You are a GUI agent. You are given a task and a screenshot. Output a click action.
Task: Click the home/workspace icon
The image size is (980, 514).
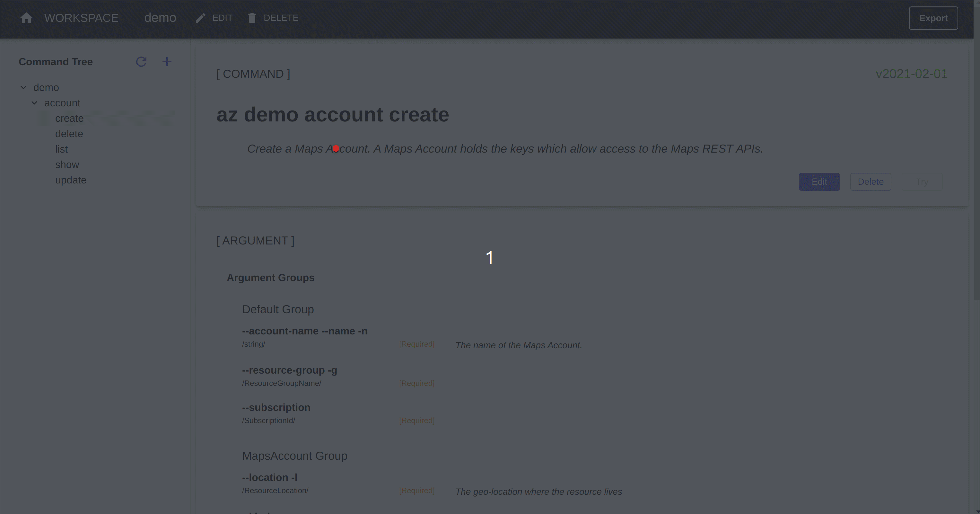26,17
